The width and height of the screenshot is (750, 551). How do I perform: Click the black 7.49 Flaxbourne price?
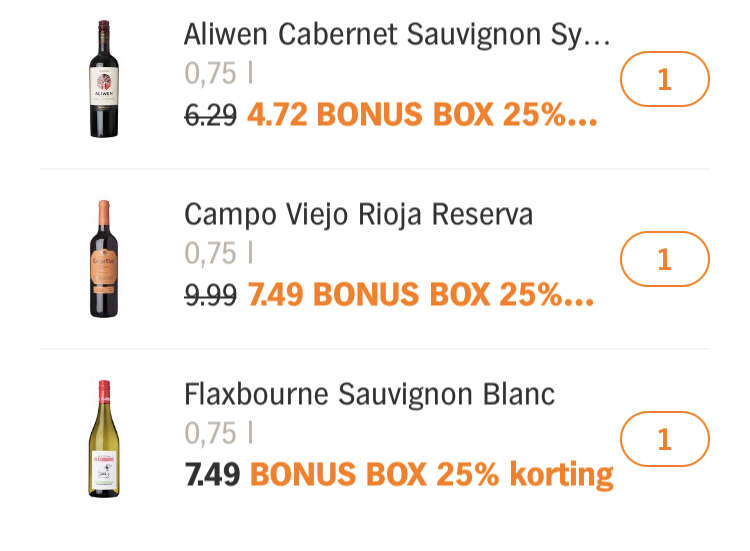[x=212, y=474]
